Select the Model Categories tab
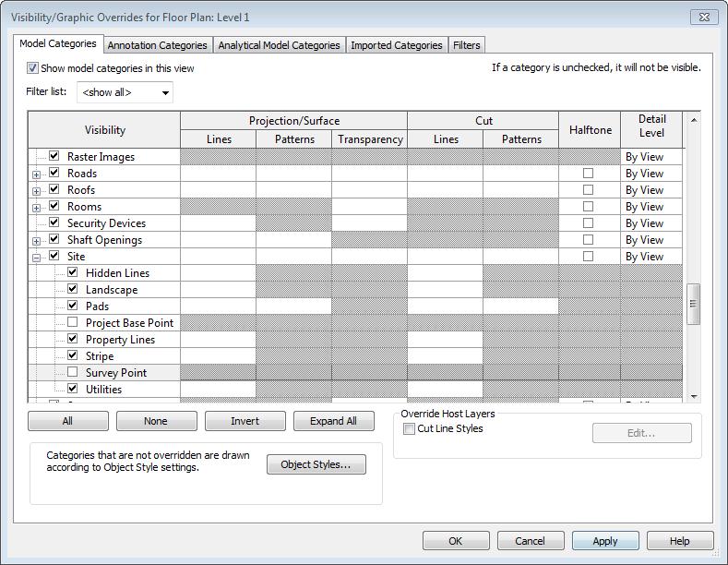The height and width of the screenshot is (565, 728). 58,43
